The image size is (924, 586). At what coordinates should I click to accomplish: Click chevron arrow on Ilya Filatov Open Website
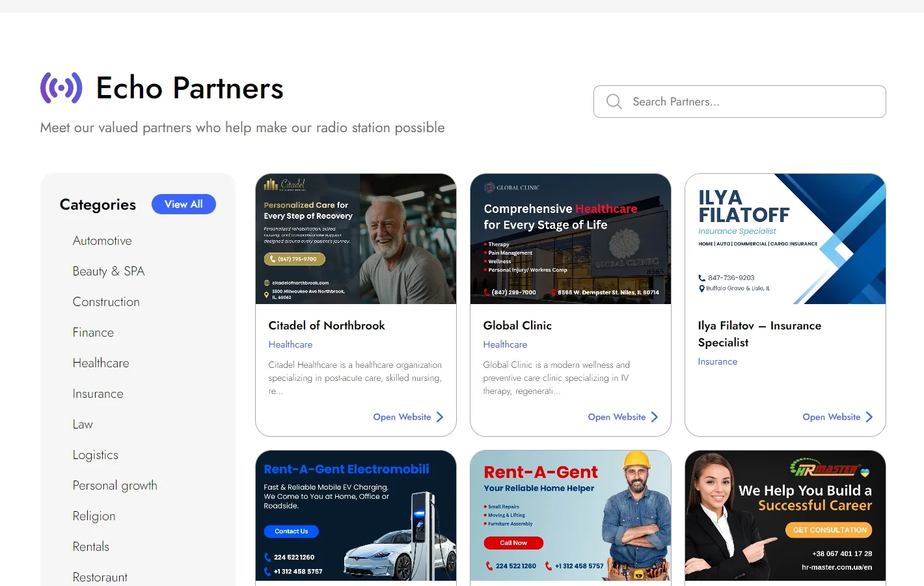[x=869, y=417]
